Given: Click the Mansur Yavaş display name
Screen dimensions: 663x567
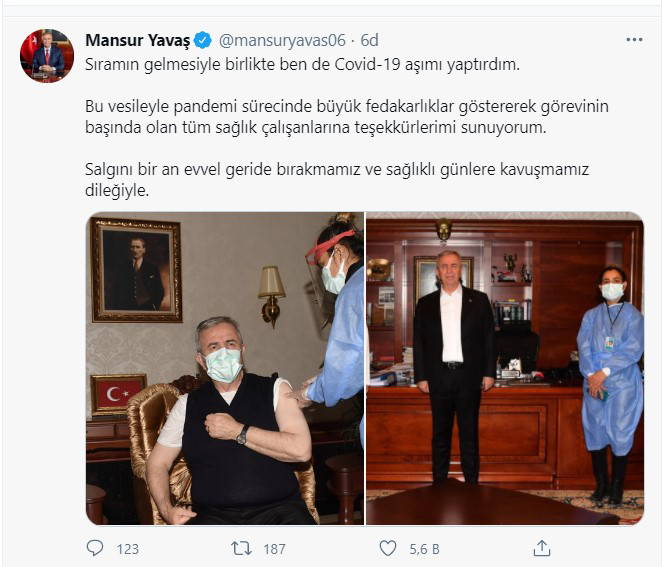Looking at the screenshot, I should [138, 41].
